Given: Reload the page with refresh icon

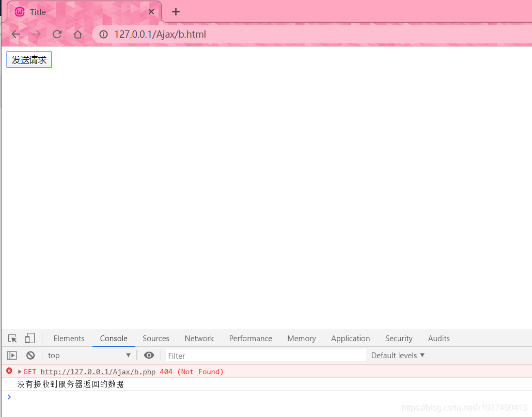Looking at the screenshot, I should pos(57,34).
